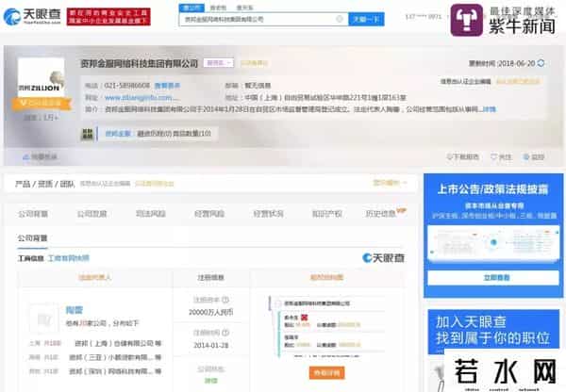Expand the dropdown next to the company name

tap(219, 63)
